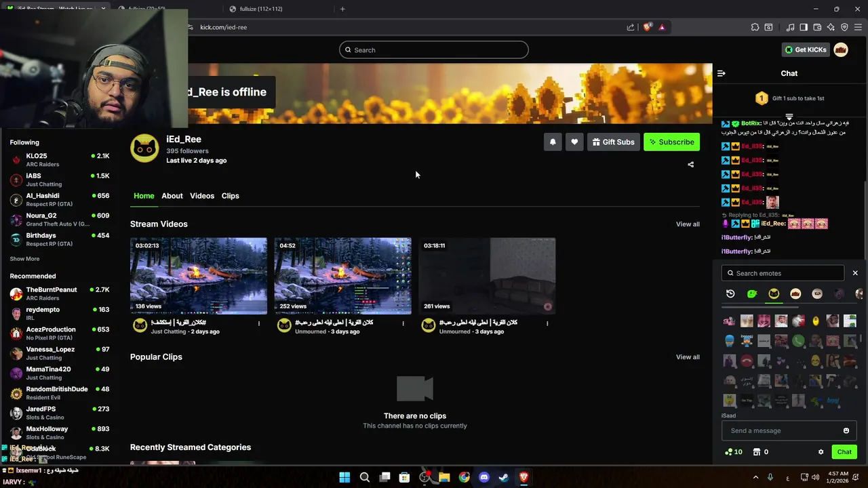
Task: Open the Brave music playlist icon
Action: click(x=790, y=27)
